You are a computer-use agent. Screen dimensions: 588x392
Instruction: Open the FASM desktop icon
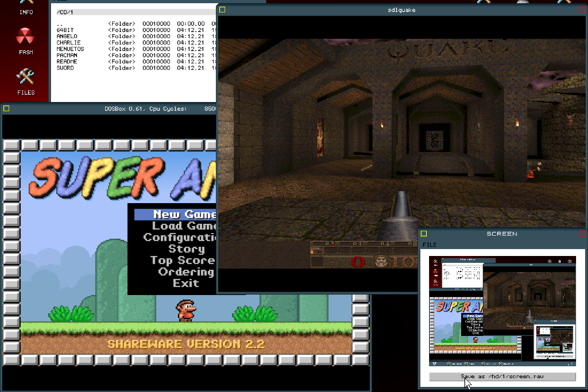pos(26,40)
